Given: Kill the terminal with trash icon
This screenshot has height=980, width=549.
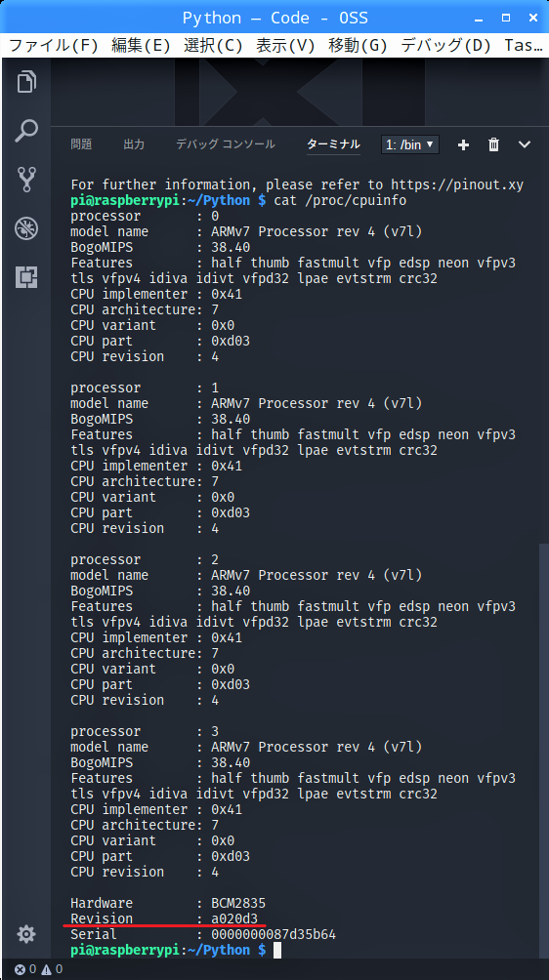Looking at the screenshot, I should [x=494, y=145].
